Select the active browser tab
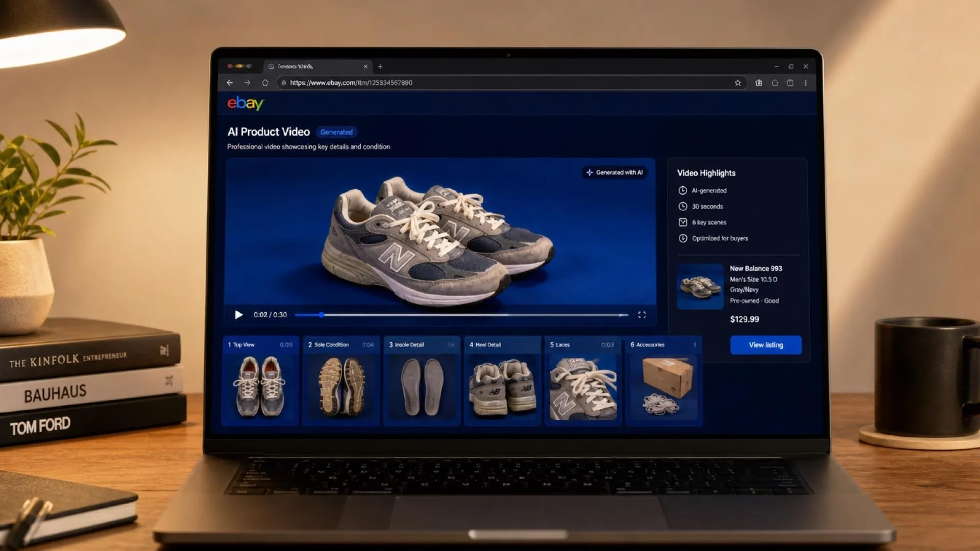 [318, 66]
